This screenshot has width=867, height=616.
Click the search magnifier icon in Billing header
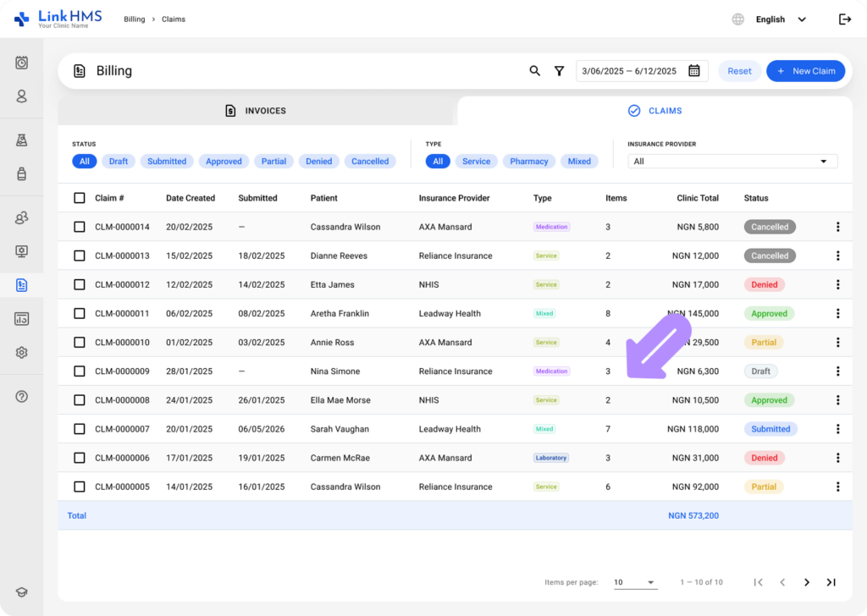click(x=535, y=71)
